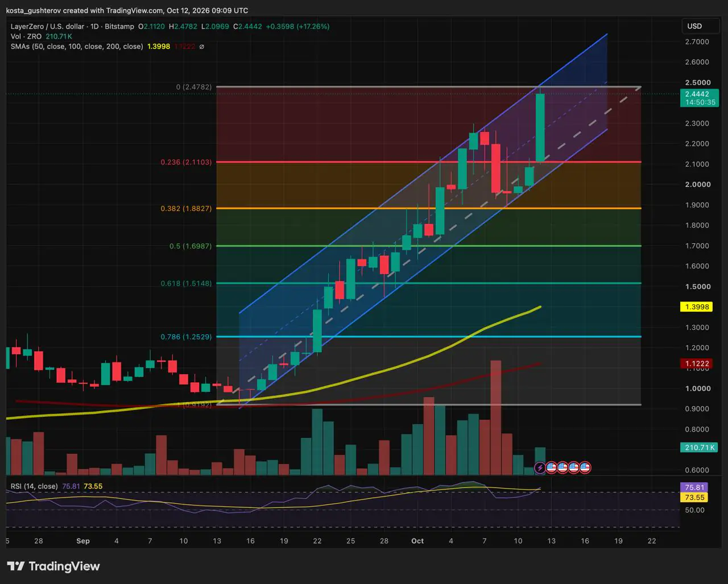Click the Fibonacci label '0.786 (1.2529)'

coord(186,337)
